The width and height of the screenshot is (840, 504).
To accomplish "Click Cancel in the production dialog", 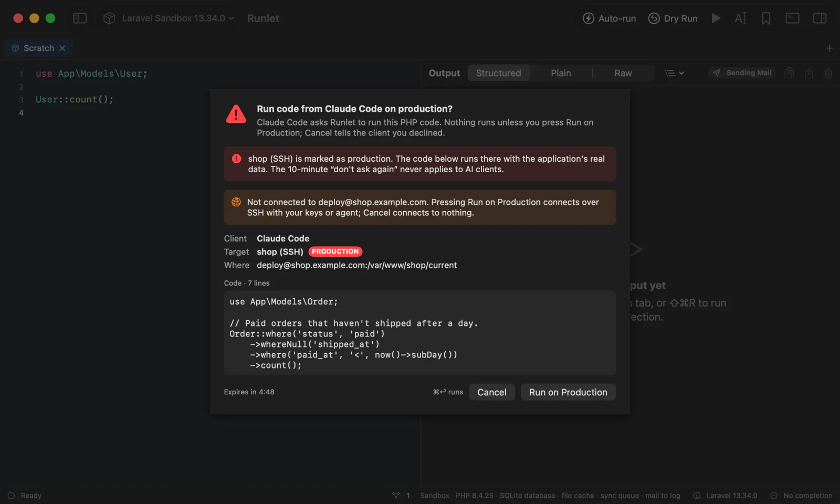I will pos(492,392).
